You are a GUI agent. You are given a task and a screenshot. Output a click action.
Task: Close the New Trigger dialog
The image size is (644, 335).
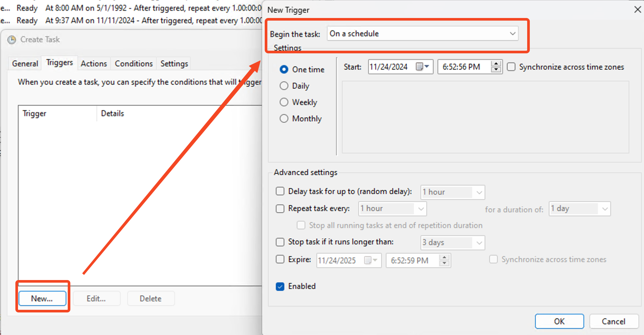pyautogui.click(x=637, y=9)
